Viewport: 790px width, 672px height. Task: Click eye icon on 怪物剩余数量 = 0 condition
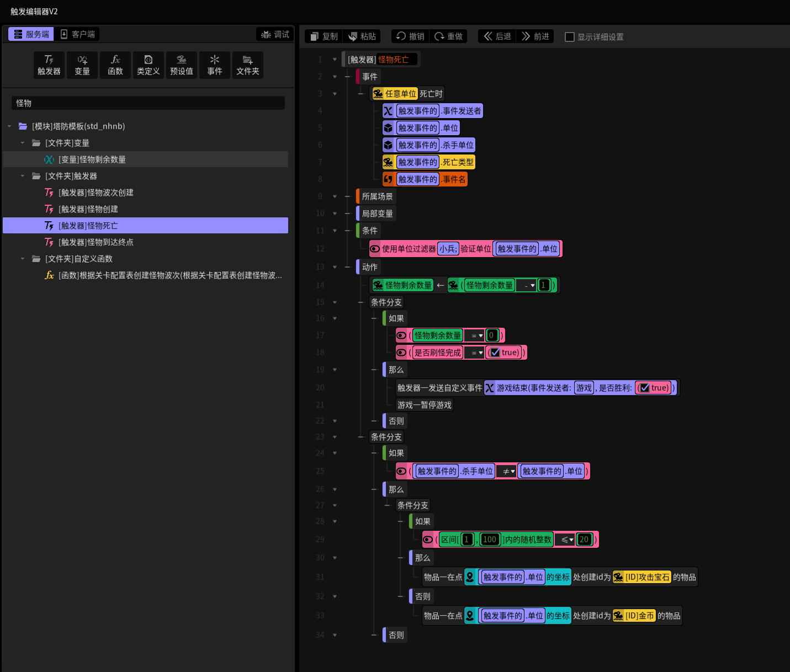(401, 335)
